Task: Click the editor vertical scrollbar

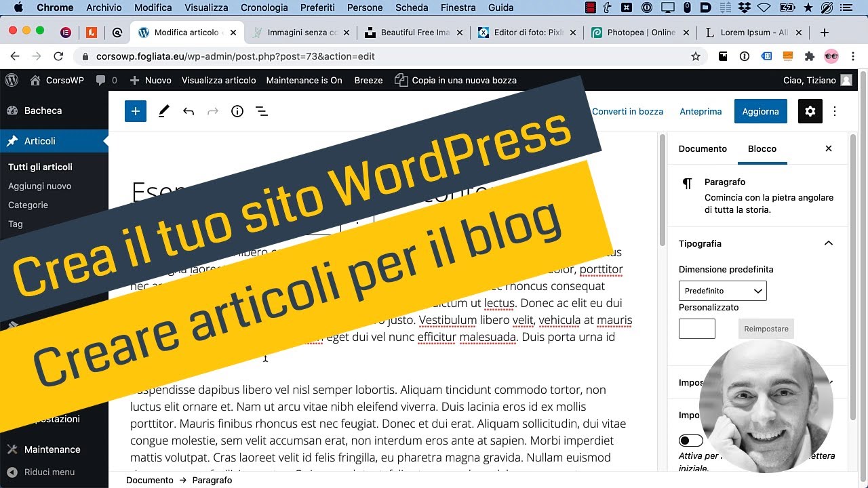Action: pos(663,190)
